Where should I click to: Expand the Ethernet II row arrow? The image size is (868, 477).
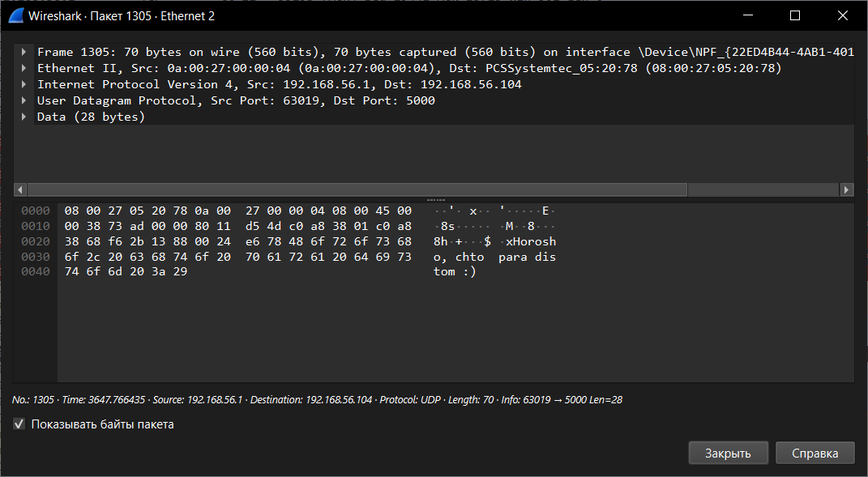click(24, 68)
